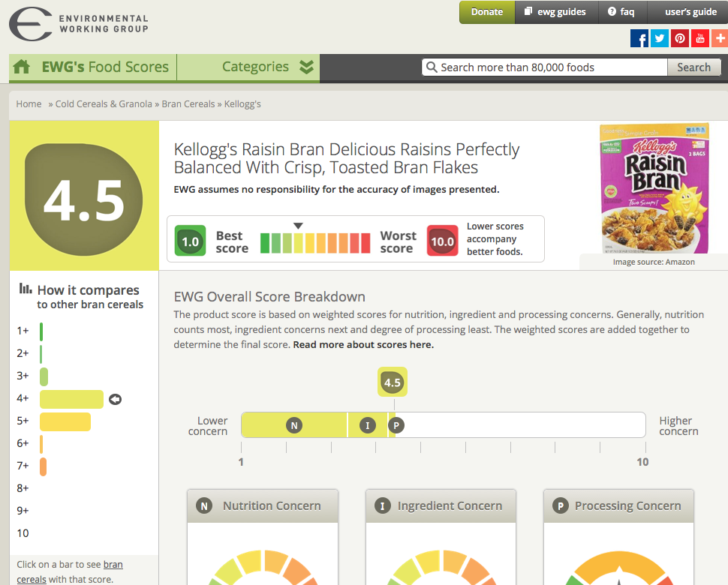Follow the Read more about scores here link
This screenshot has height=585, width=728.
tap(363, 345)
